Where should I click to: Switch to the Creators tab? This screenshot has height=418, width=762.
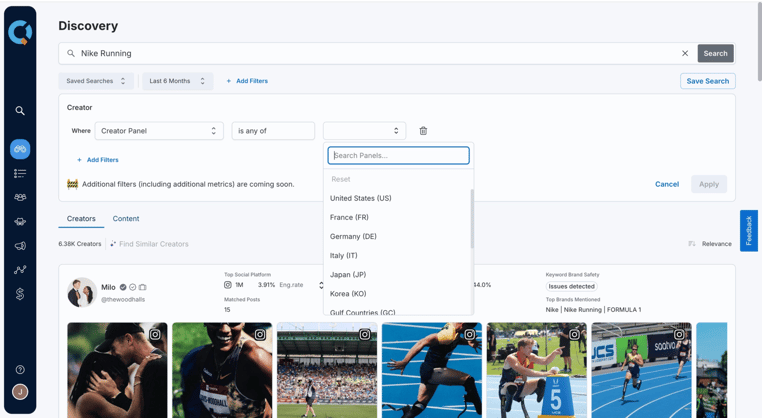coord(81,219)
